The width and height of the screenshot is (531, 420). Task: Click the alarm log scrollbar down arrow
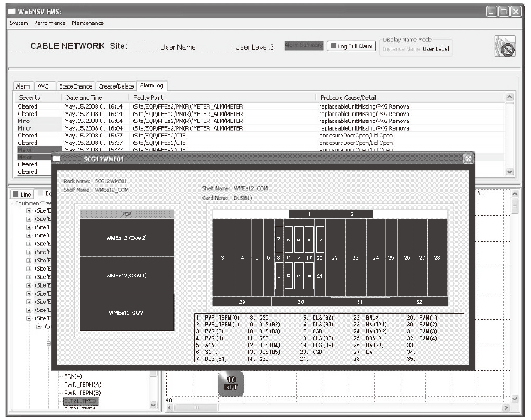point(510,172)
